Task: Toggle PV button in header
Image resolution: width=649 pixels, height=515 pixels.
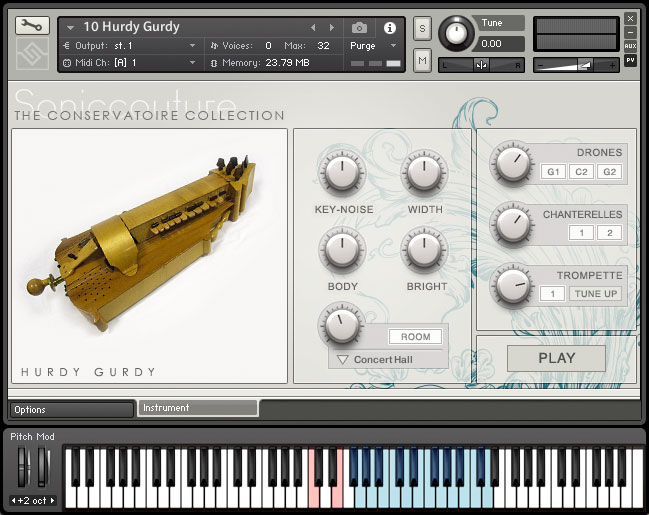Action: coord(630,60)
